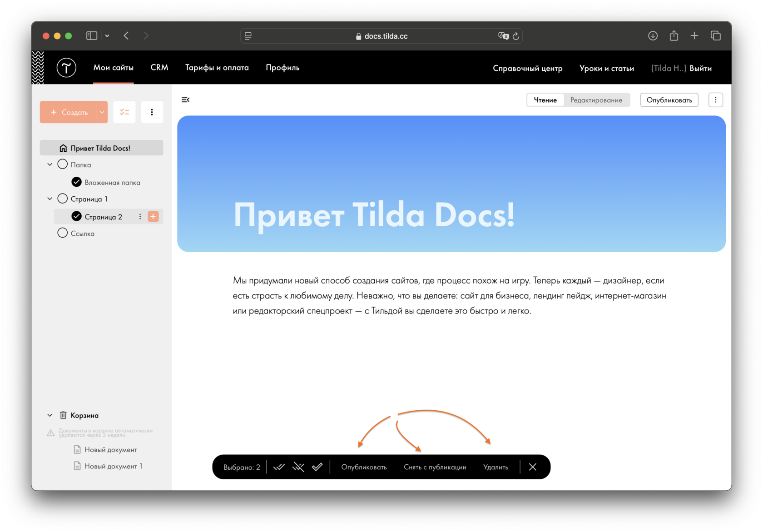This screenshot has height=532, width=763.
Task: Click Опубликовать button in the top toolbar
Action: (669, 100)
